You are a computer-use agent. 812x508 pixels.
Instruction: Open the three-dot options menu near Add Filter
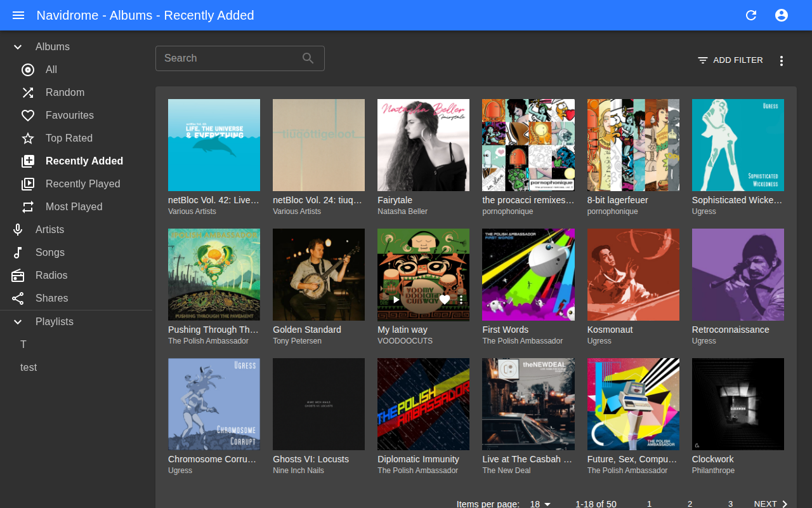click(x=781, y=60)
